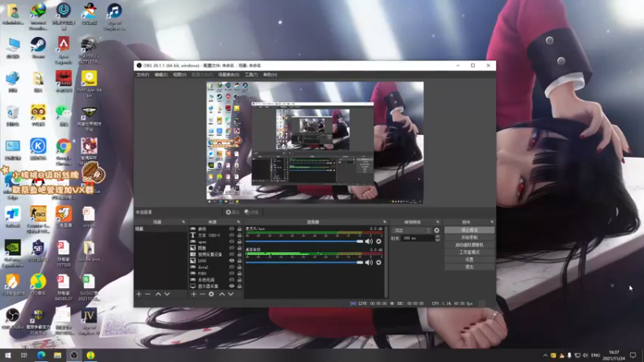Open the 文件(F) menu
Viewport: 644px width, 362px height.
[142, 75]
